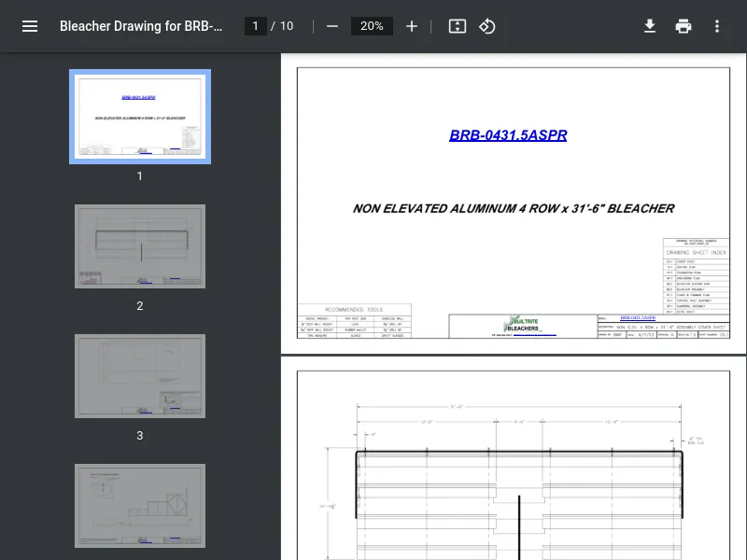Click the bleacher plan drawing on page 2
Image resolution: width=747 pixels, height=560 pixels.
519,481
